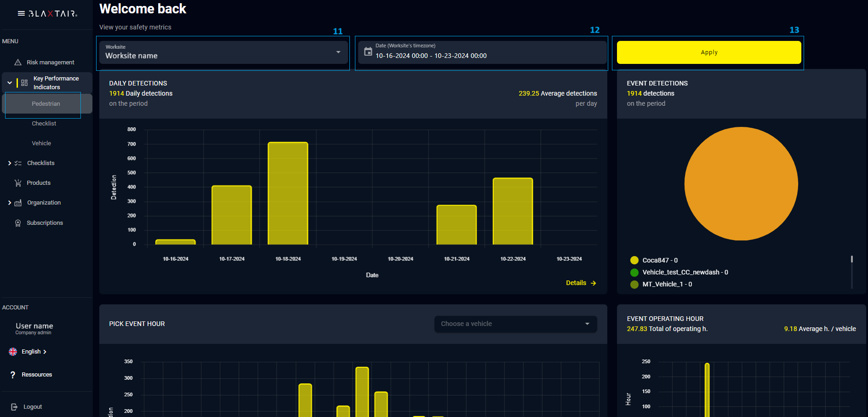Screen dimensions: 868x417
Task: Click the Subscriptions badge icon
Action: (18, 223)
